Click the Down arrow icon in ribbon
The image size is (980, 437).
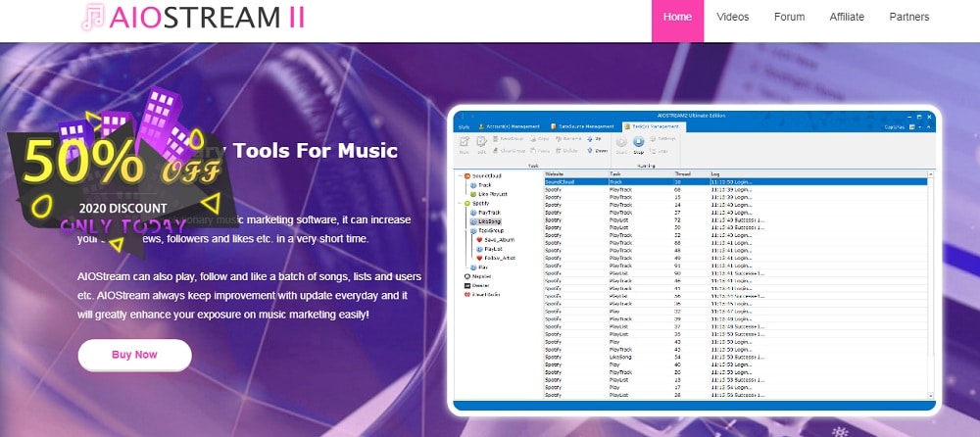597,150
